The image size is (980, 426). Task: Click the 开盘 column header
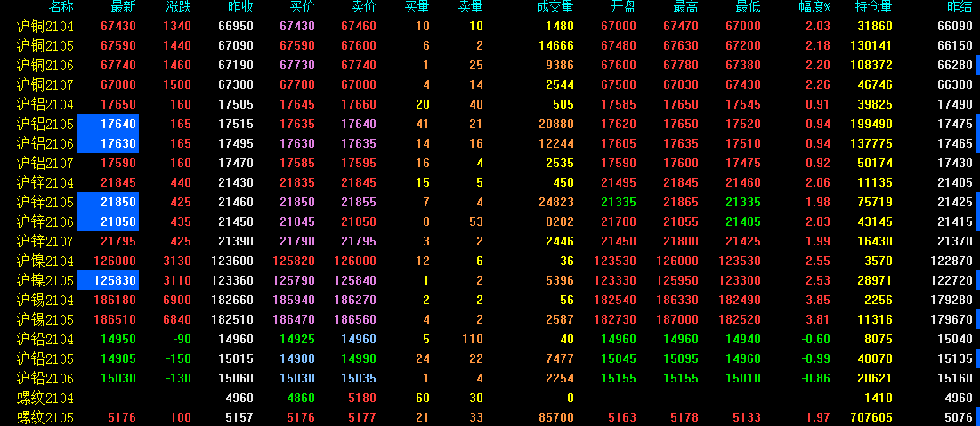click(x=623, y=7)
